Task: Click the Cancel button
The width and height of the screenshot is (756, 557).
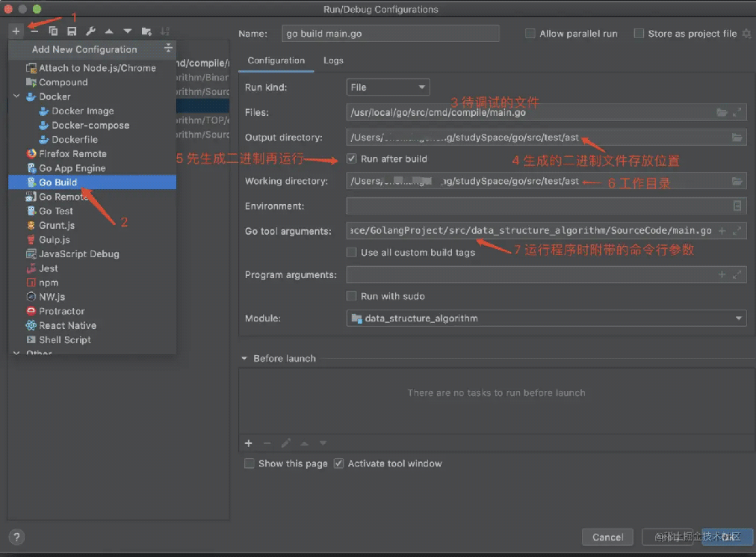Action: point(607,537)
